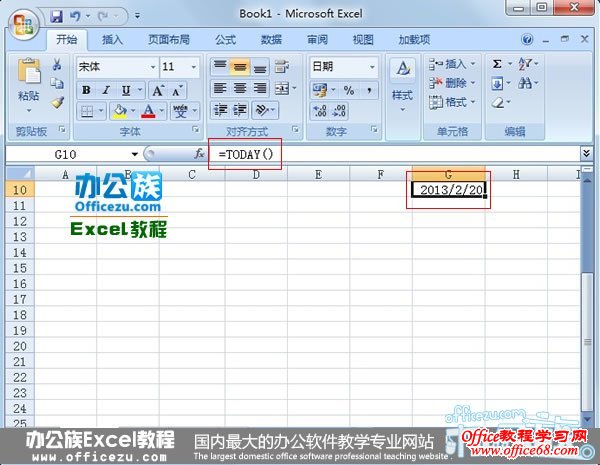Save the workbook with the floppy icon
This screenshot has height=465, width=600.
(57, 16)
